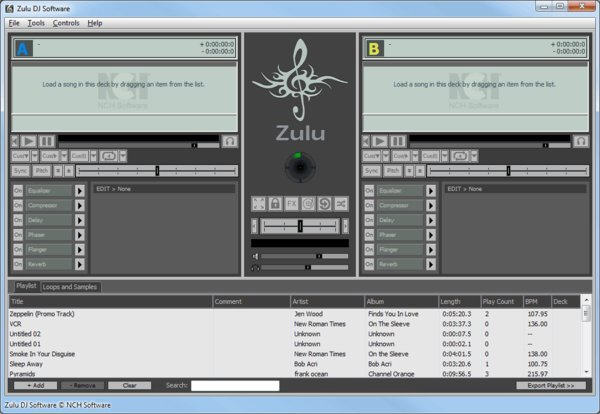Click the padlock icon in center panel

tap(275, 204)
